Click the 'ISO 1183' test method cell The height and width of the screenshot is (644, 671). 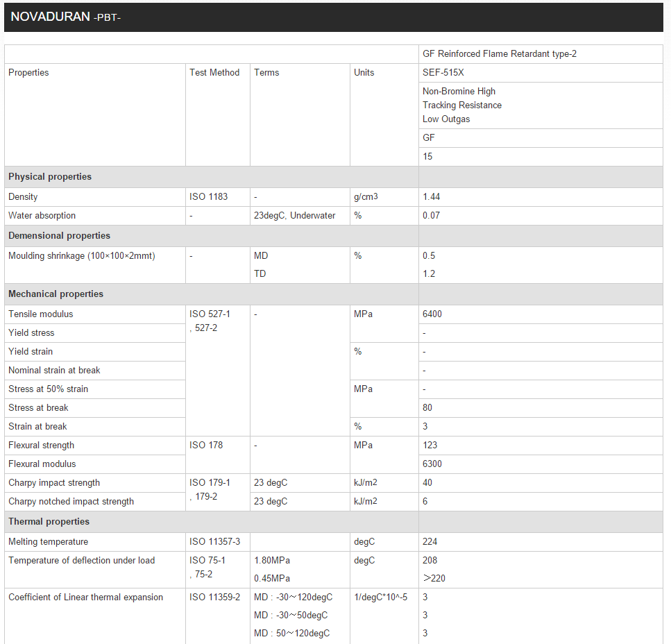coord(218,197)
